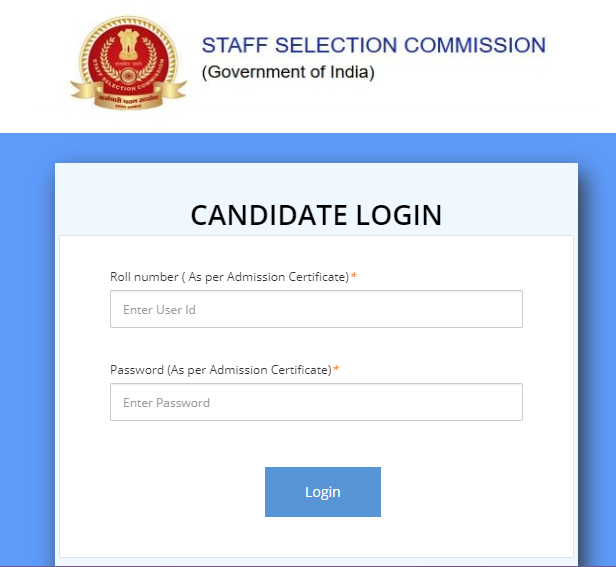Click the blue strip above the login card
This screenshot has height=567, width=616.
[308, 148]
